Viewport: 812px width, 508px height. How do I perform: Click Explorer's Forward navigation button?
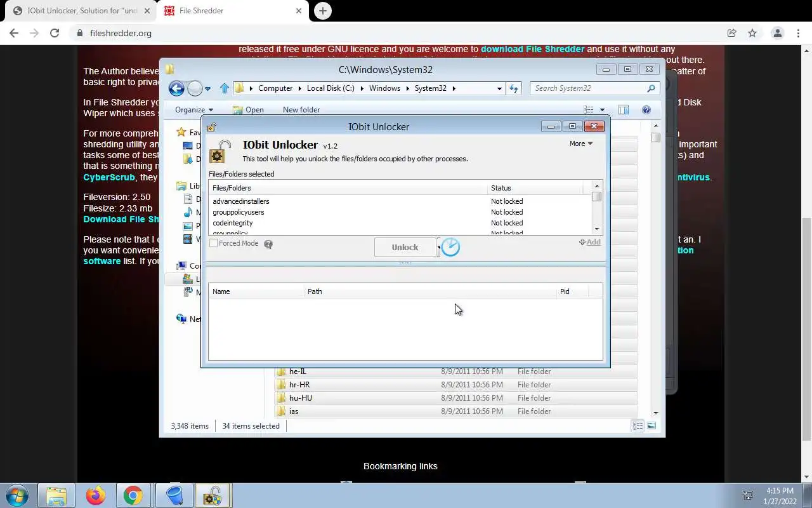click(x=195, y=88)
